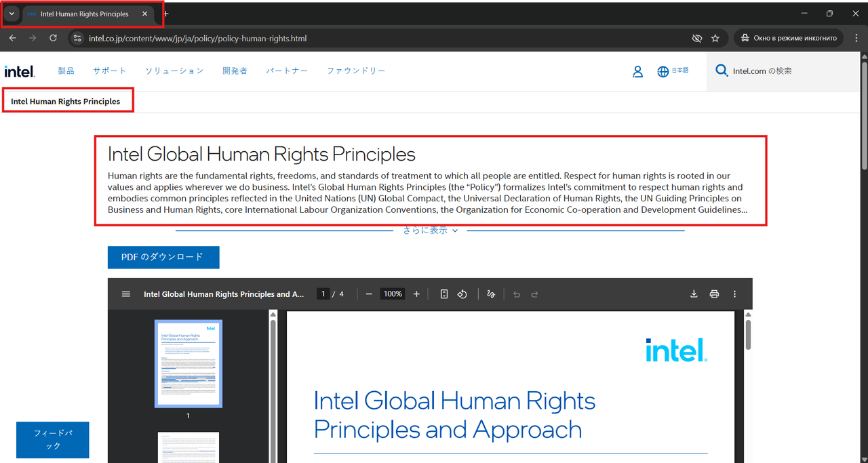The width and height of the screenshot is (868, 463).
Task: Open the サポート navigation menu
Action: click(110, 71)
